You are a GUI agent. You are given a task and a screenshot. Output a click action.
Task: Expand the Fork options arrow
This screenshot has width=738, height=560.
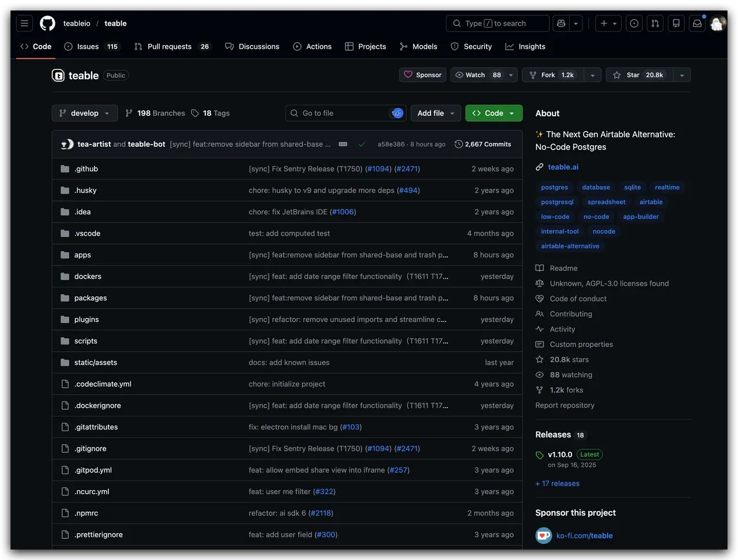(592, 75)
